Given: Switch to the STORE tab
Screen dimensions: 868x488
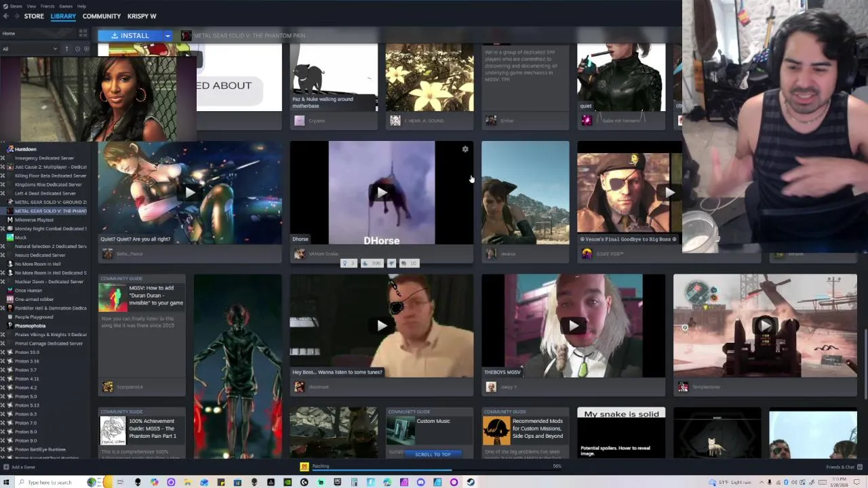Looking at the screenshot, I should (x=34, y=16).
